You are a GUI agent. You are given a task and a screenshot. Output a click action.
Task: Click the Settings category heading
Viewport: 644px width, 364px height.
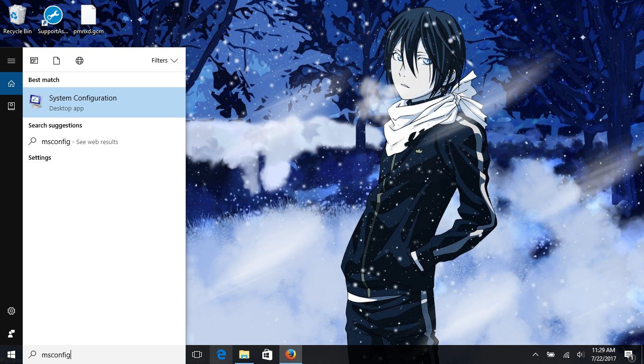click(x=40, y=158)
